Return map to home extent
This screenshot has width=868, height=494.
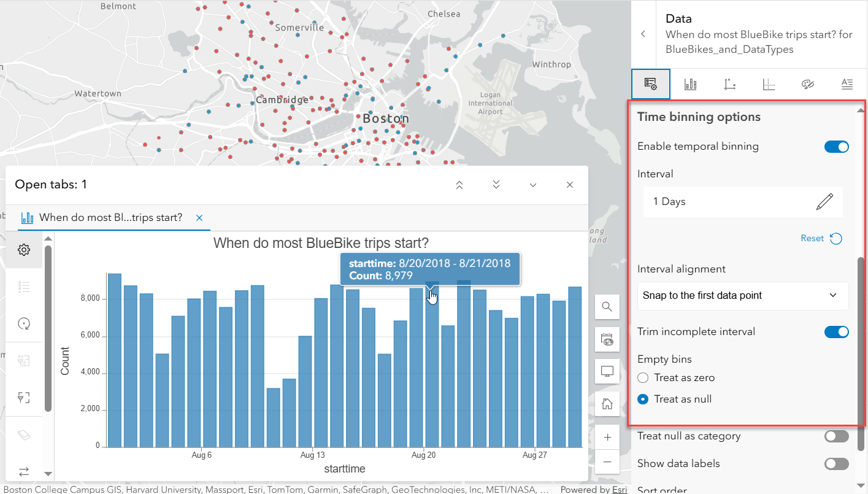607,404
